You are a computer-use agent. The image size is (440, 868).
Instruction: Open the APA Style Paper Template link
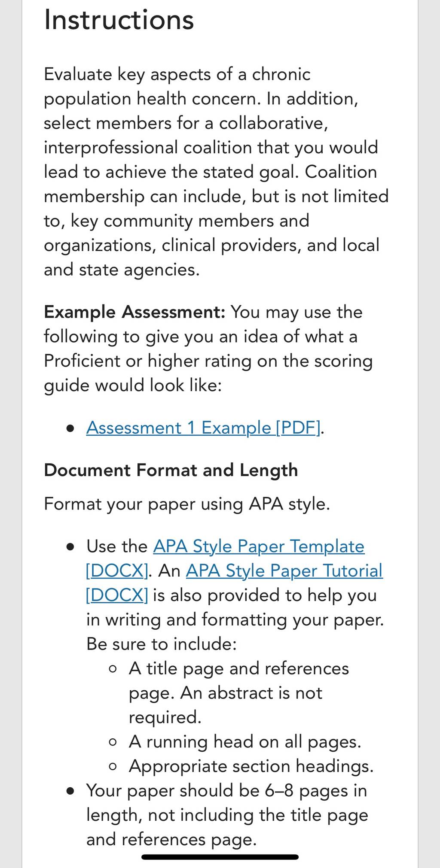point(259,546)
